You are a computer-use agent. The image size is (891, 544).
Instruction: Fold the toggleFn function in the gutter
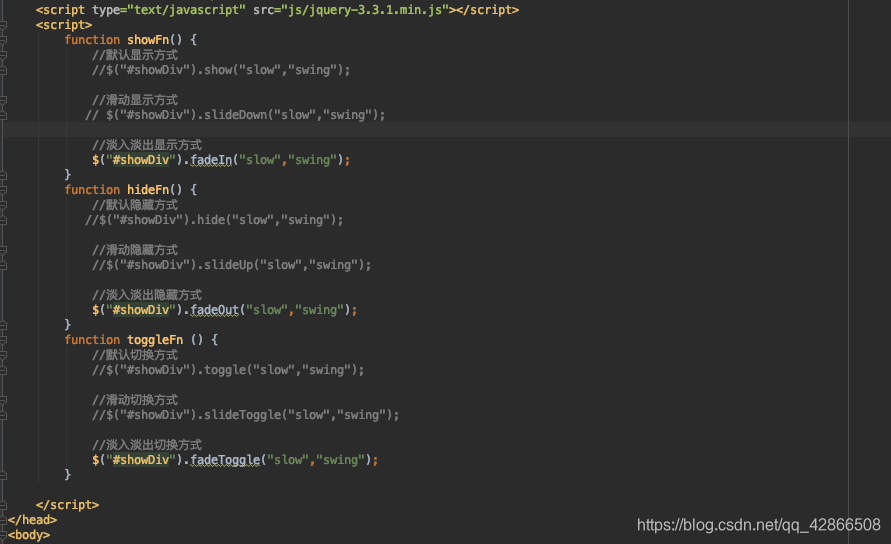3,340
